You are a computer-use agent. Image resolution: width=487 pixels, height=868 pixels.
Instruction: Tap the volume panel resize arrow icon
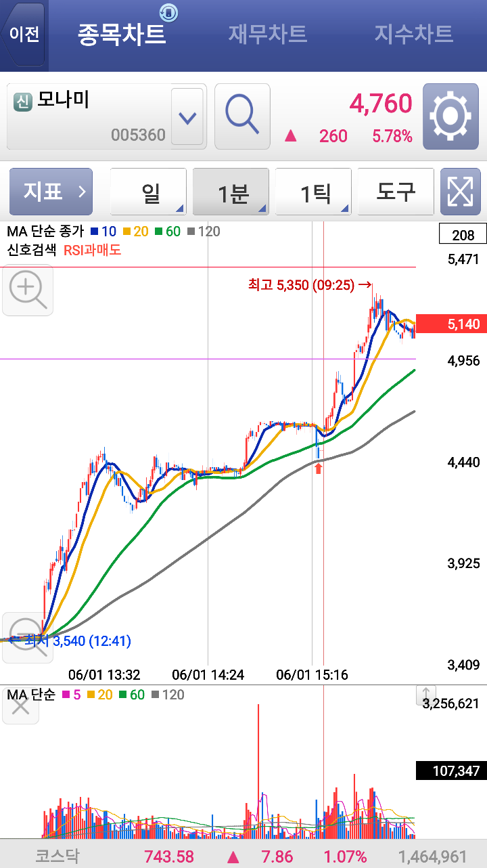click(x=425, y=695)
